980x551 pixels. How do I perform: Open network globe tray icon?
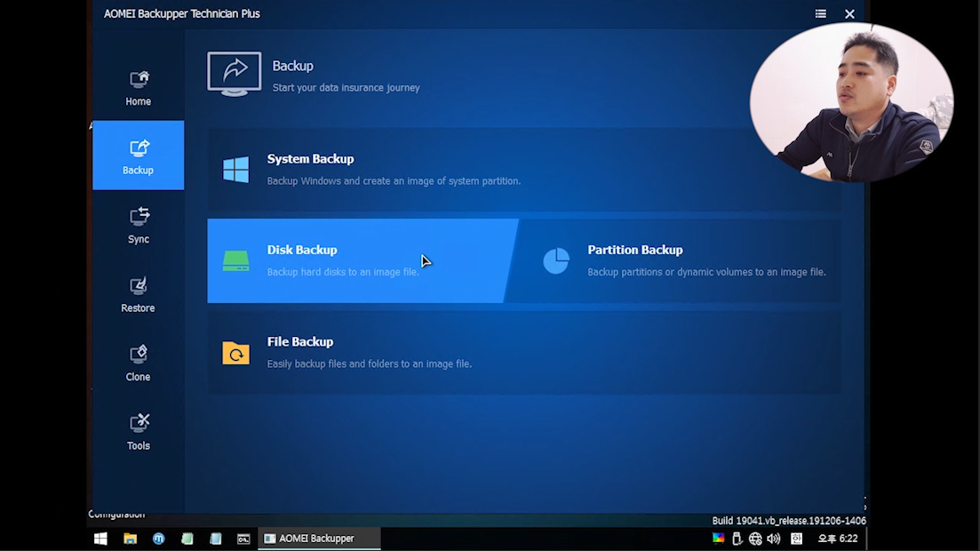click(755, 539)
